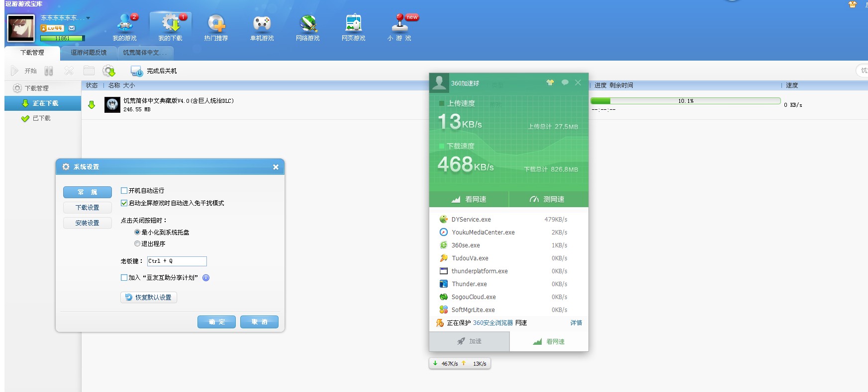
Task: Click the DYService.exe process icon
Action: [x=444, y=219]
